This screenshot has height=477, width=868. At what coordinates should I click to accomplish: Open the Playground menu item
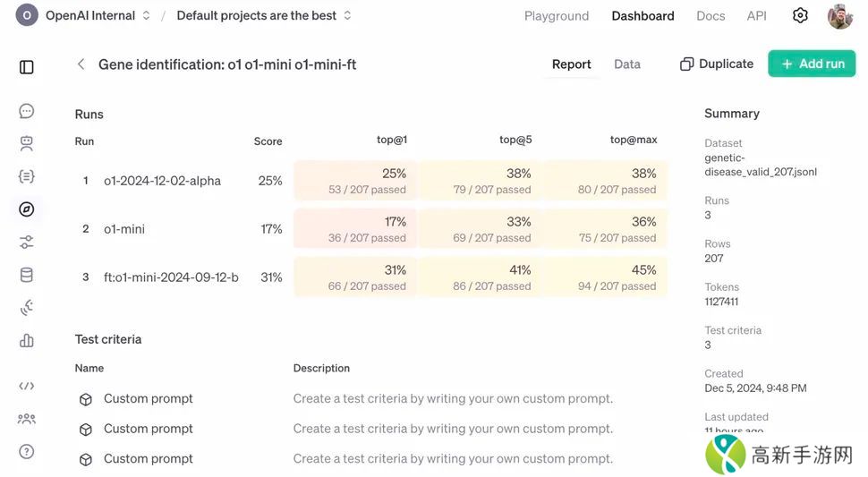pyautogui.click(x=557, y=16)
